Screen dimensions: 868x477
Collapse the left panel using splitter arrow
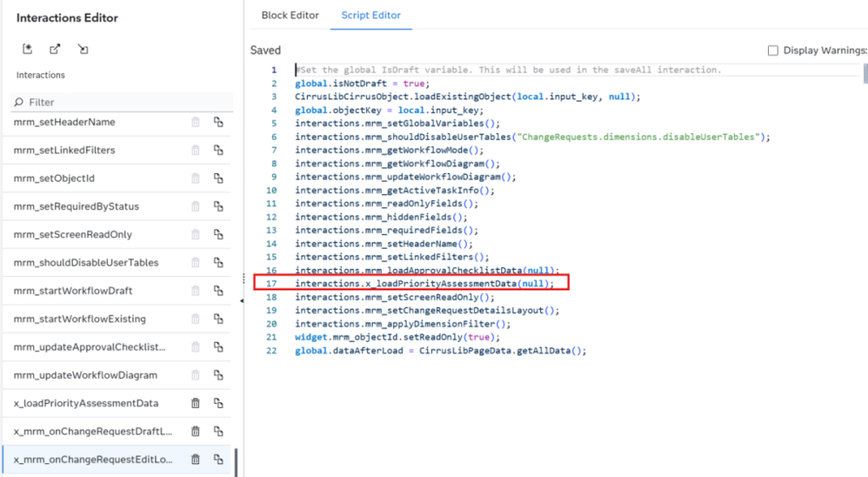(242, 301)
